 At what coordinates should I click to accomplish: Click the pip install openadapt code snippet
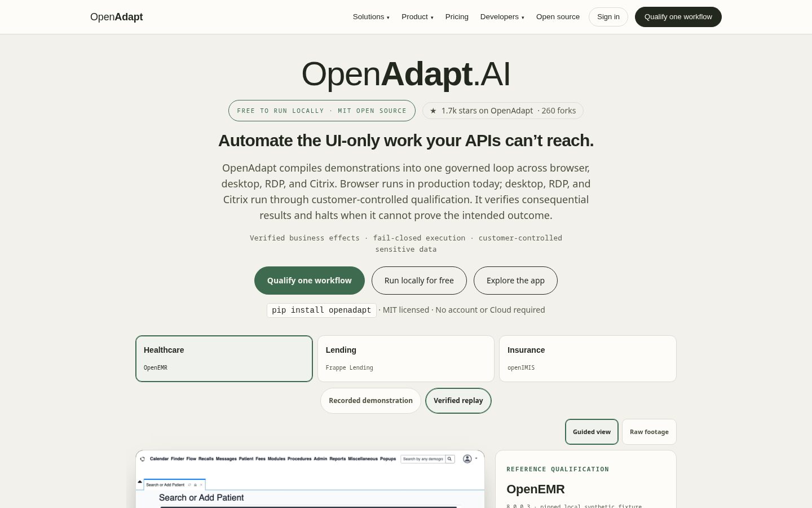[321, 310]
